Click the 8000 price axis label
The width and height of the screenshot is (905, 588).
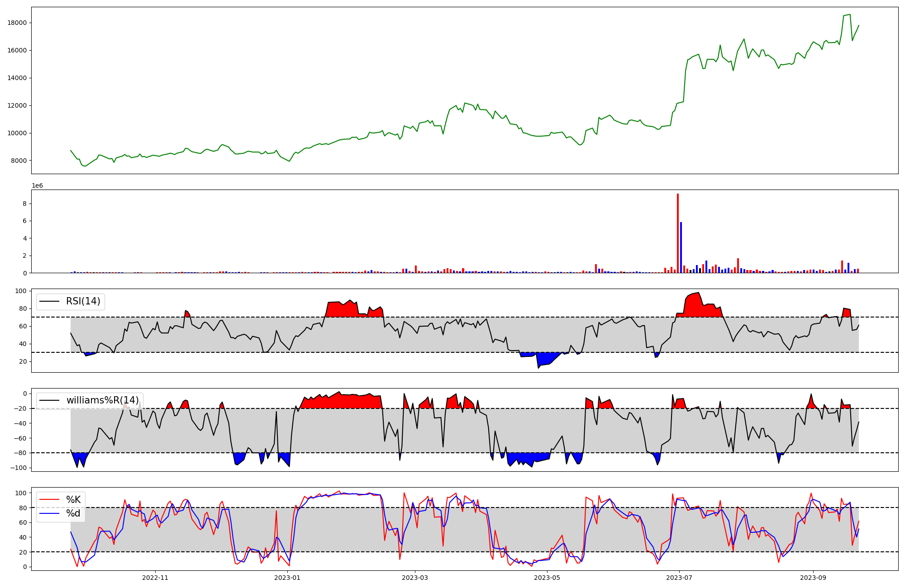click(19, 161)
